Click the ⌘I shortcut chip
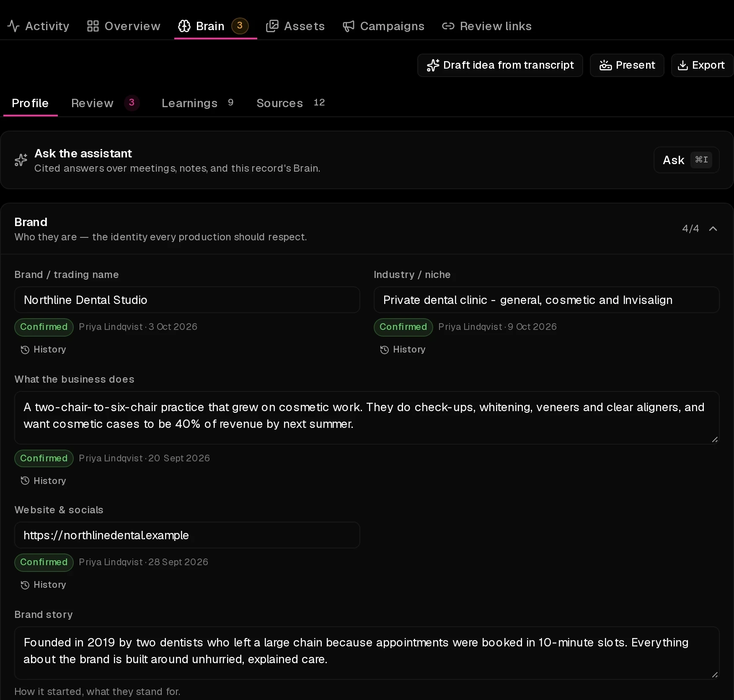The image size is (734, 700). pyautogui.click(x=701, y=160)
